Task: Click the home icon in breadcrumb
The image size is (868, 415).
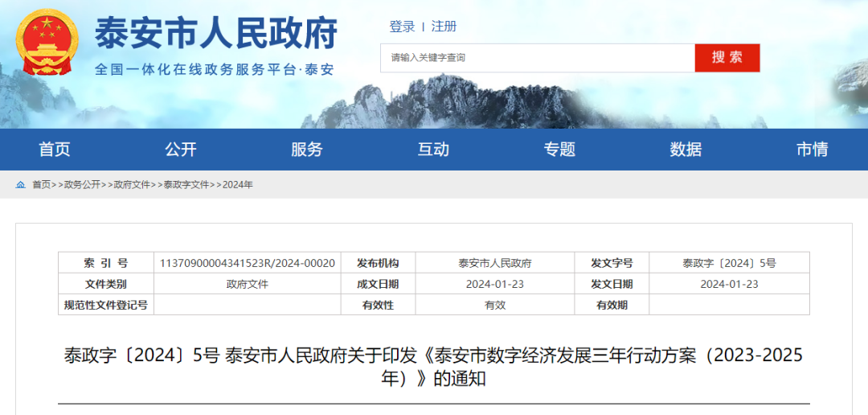Action: tap(20, 185)
